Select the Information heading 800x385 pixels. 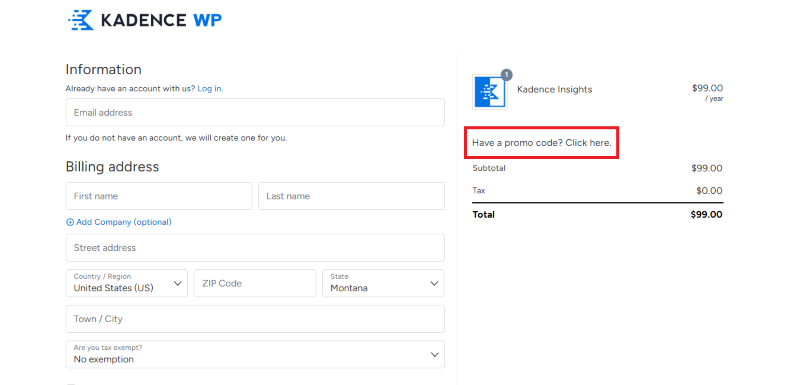104,69
